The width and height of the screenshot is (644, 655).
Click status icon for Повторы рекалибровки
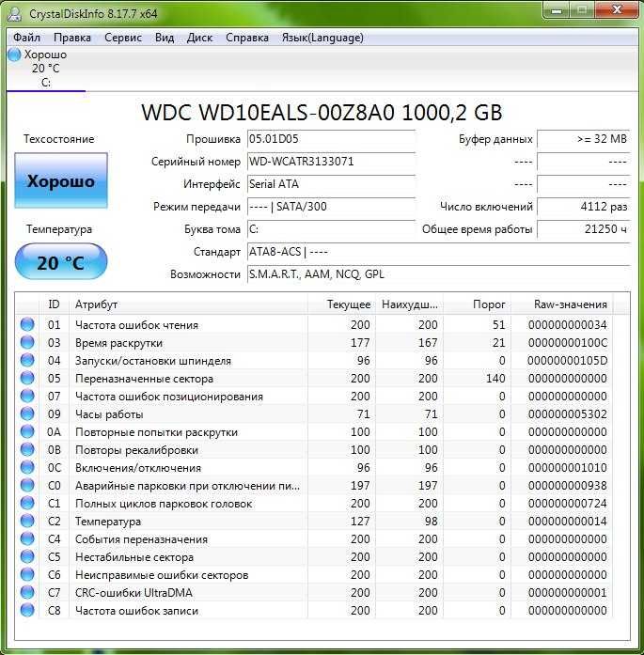pyautogui.click(x=27, y=449)
